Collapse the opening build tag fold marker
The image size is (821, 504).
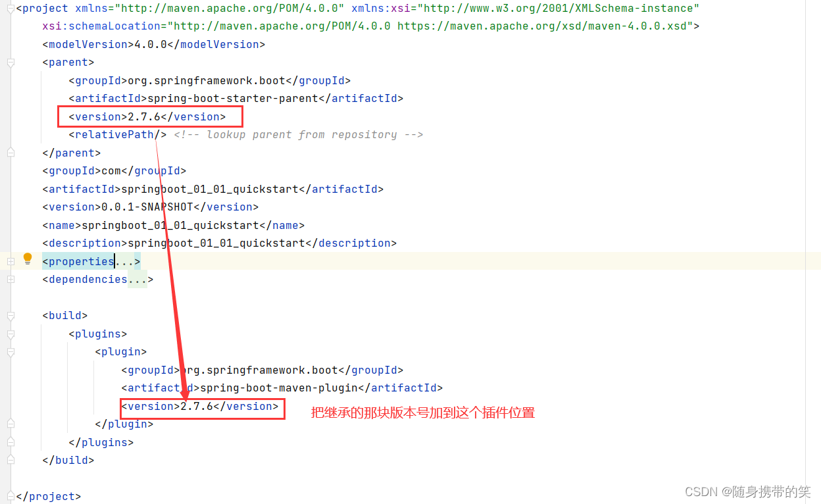pos(11,316)
